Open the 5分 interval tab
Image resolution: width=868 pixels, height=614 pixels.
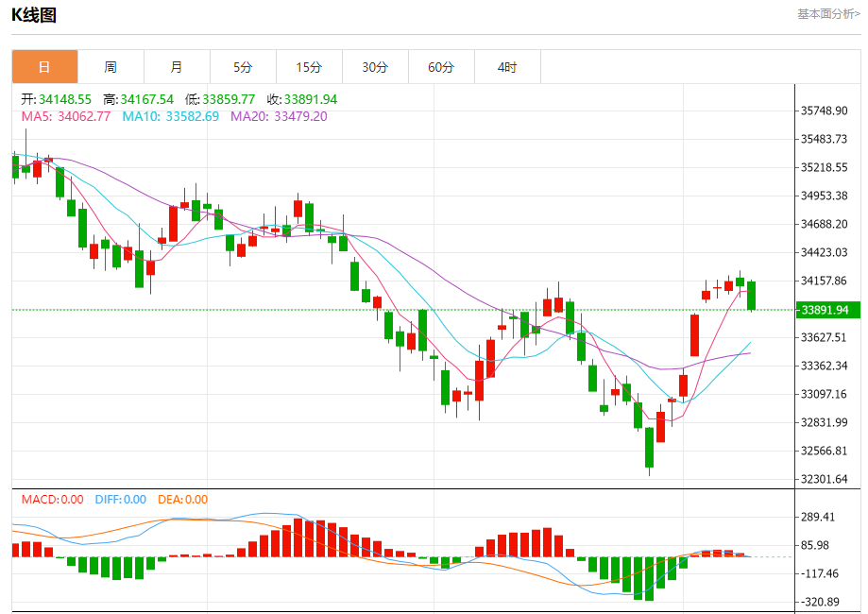(243, 67)
